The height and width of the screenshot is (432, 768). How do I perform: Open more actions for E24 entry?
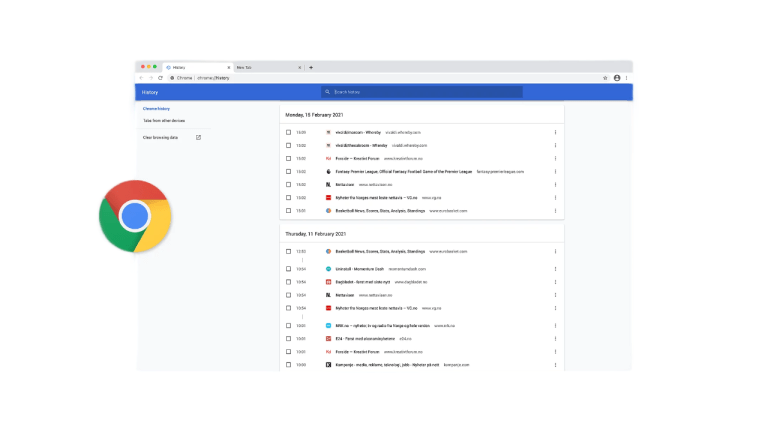(x=555, y=339)
